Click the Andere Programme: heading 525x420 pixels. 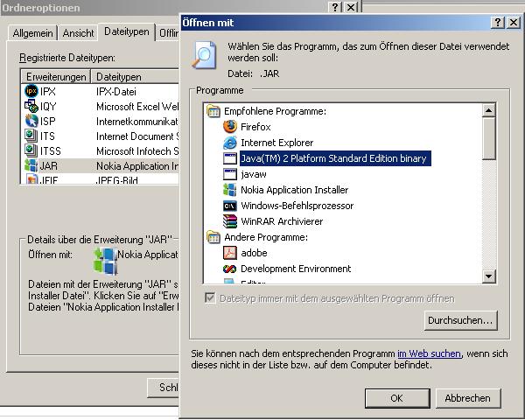tap(266, 237)
